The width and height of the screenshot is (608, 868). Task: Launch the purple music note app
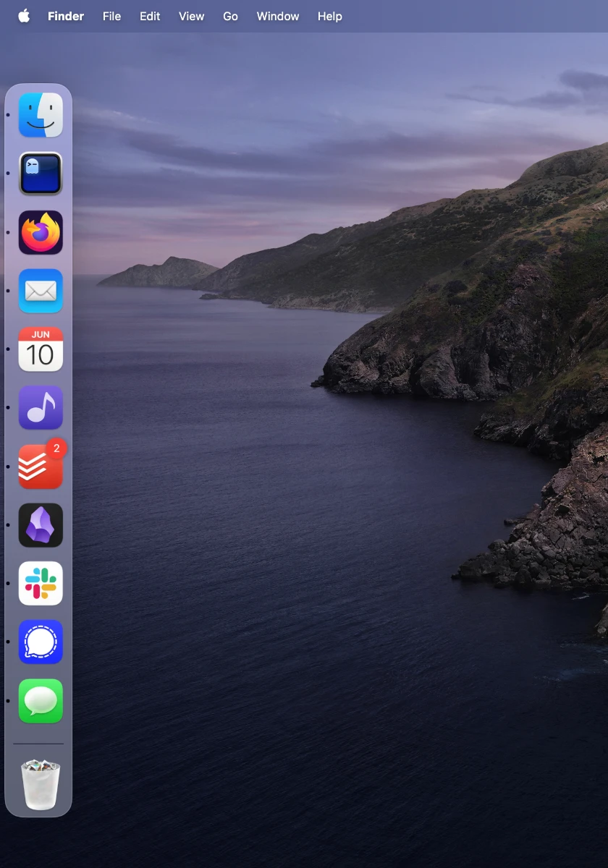41,408
